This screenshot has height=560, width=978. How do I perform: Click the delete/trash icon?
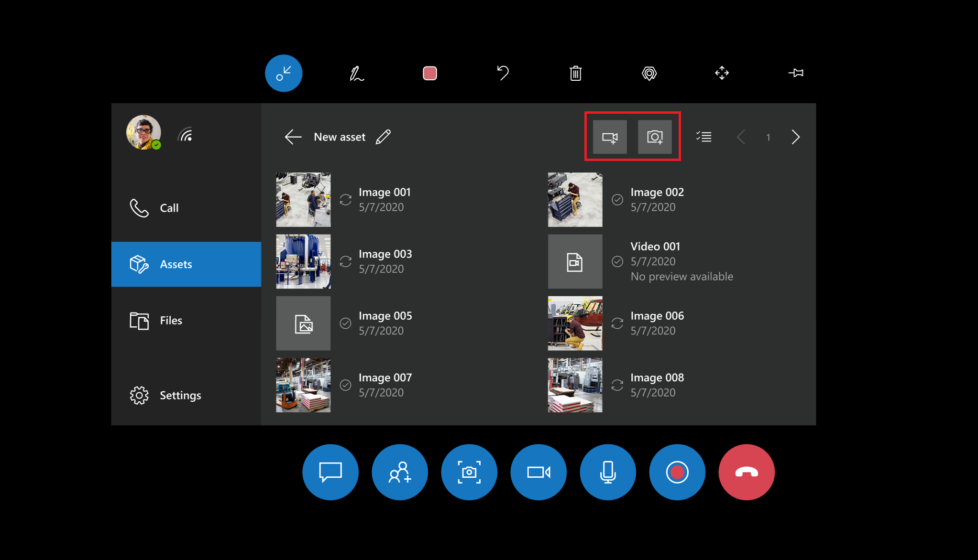[576, 73]
